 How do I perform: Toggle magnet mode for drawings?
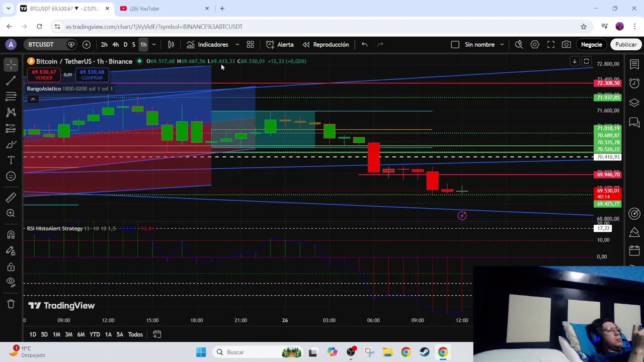(11, 235)
